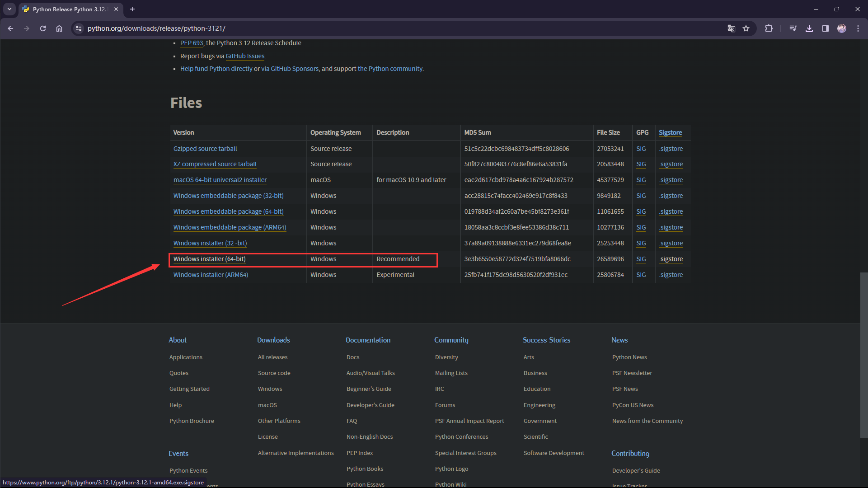This screenshot has width=868, height=488.
Task: Expand the tab search dropdown arrow
Action: pyautogui.click(x=9, y=9)
